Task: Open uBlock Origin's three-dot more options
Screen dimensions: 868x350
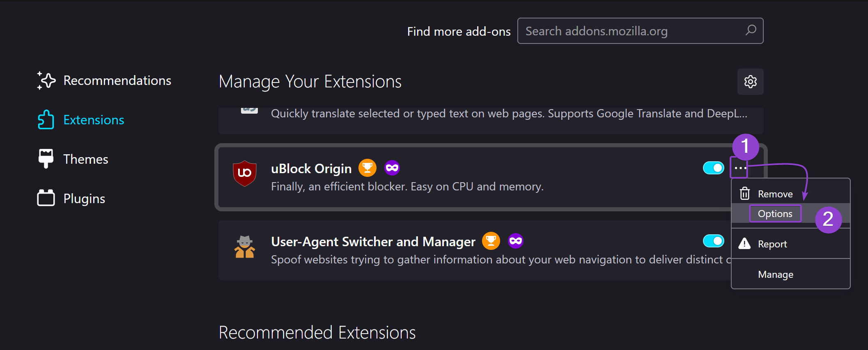Action: (x=740, y=168)
